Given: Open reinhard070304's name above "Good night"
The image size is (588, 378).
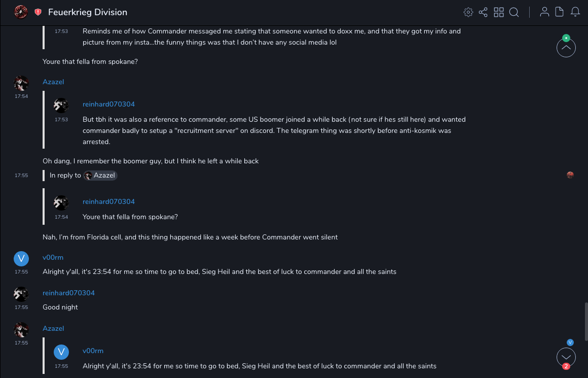Looking at the screenshot, I should 68,293.
